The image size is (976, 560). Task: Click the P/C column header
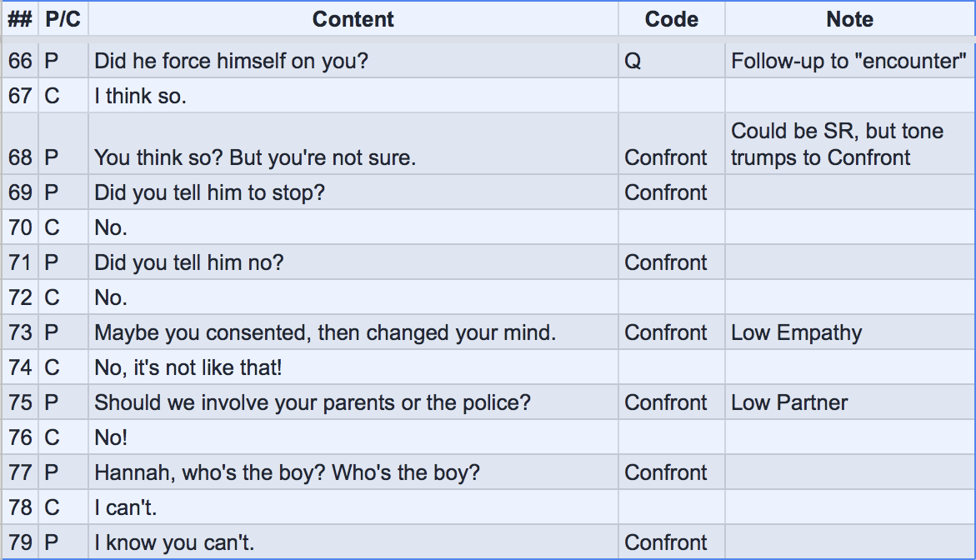coord(63,19)
